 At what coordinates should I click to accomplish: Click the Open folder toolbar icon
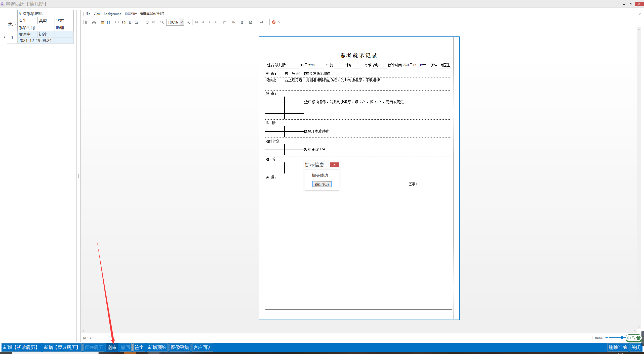[102, 22]
